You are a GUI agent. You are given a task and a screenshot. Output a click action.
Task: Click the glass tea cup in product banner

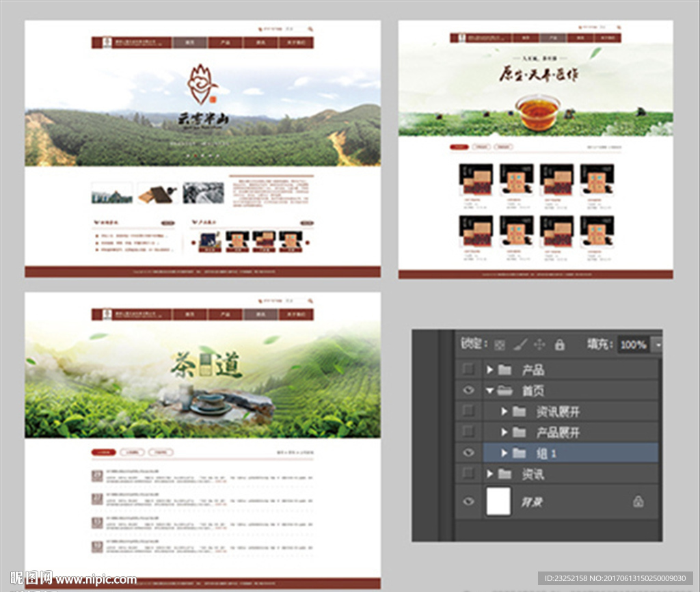pyautogui.click(x=537, y=111)
